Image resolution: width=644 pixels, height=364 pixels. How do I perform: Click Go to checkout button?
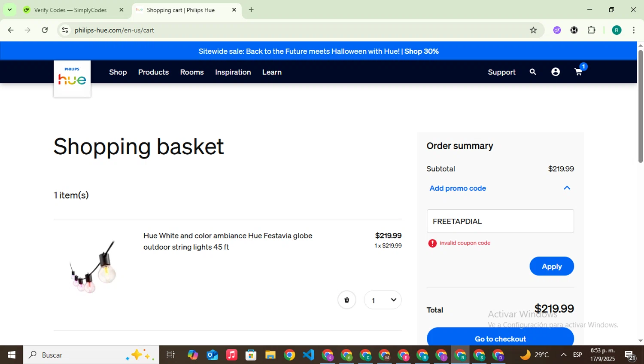pyautogui.click(x=500, y=337)
